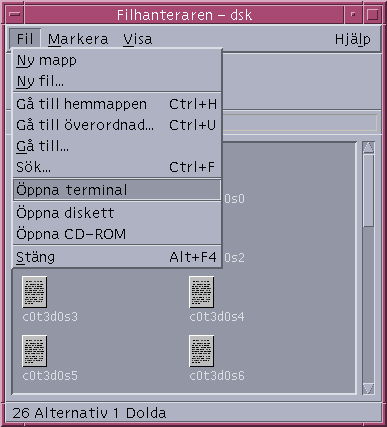Screen dimensions: 387x427
Task: Choose Gå till hemmappen
Action: (x=117, y=104)
